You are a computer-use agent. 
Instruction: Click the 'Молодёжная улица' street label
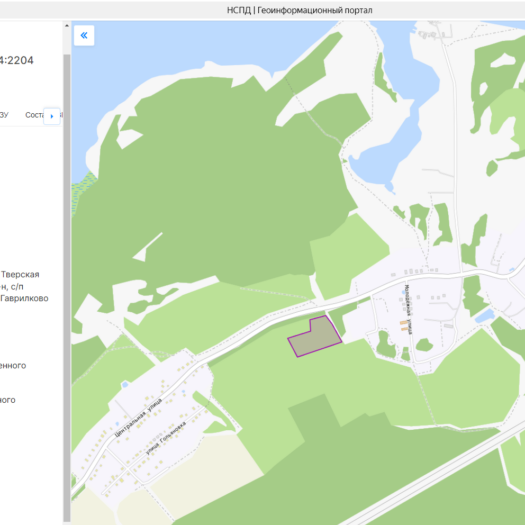408,309
